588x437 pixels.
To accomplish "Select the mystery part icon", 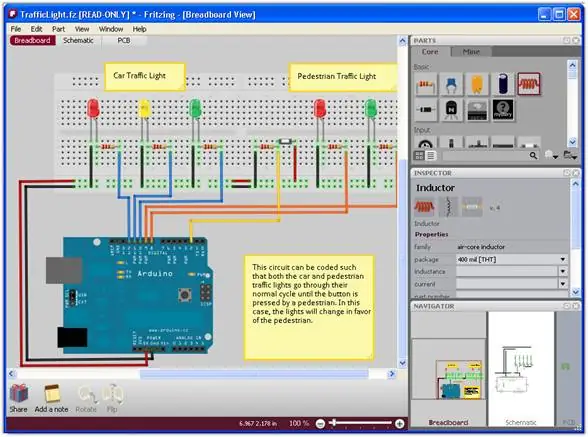I will 502,110.
